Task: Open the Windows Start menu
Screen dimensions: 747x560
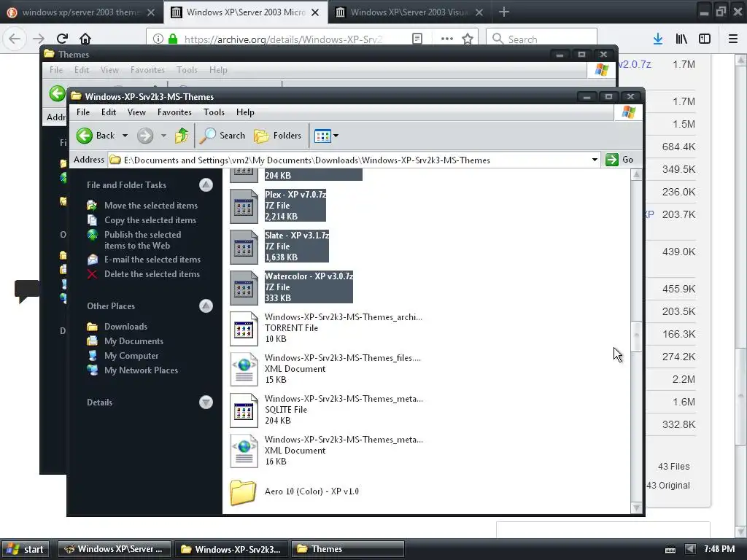Action: pyautogui.click(x=26, y=549)
